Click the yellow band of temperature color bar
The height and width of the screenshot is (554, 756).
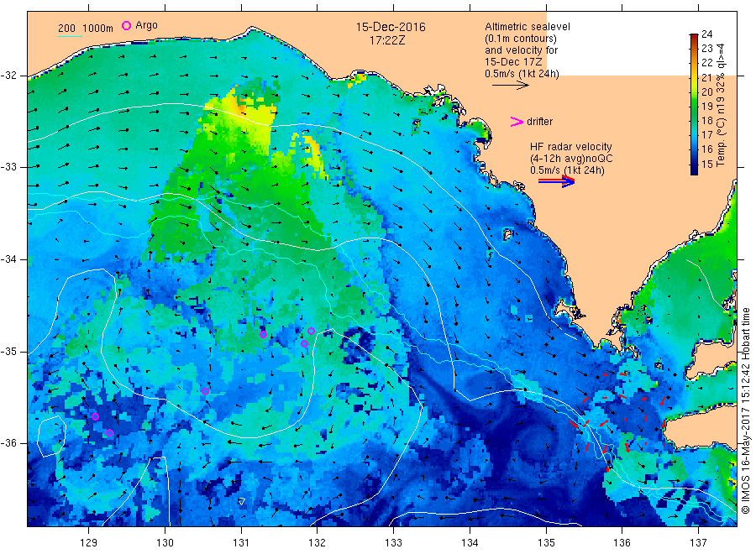694,78
